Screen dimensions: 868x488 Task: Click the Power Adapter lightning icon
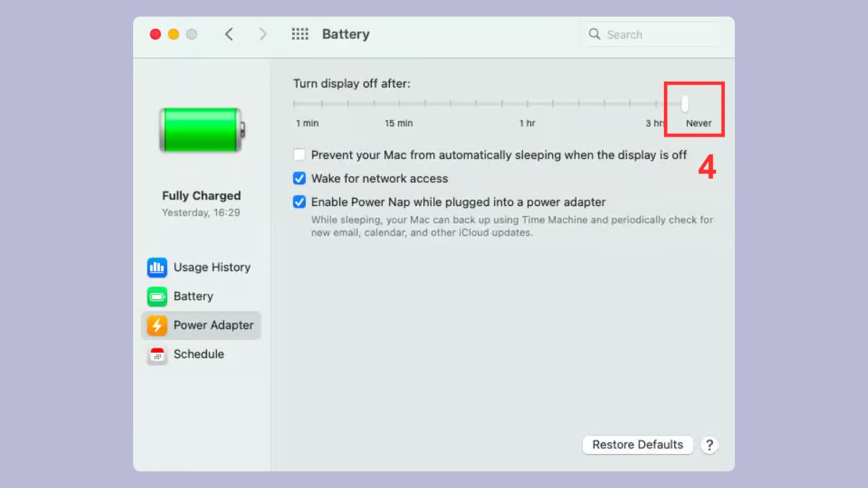pos(157,325)
